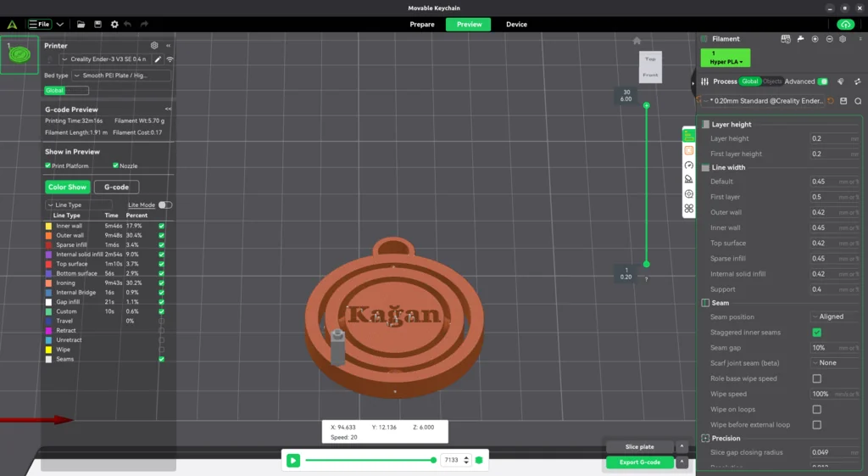
Task: Click the G-code view button
Action: click(x=116, y=187)
